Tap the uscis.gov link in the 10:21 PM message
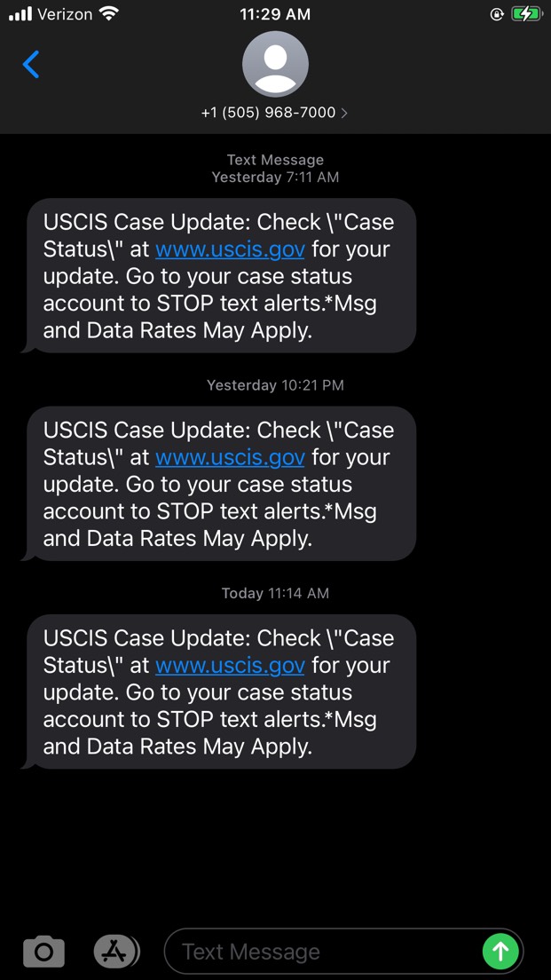Viewport: 551px width, 980px height. 229,457
